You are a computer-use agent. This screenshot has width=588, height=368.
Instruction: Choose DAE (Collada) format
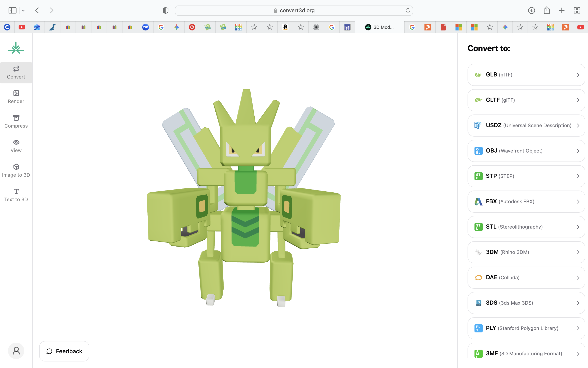[x=526, y=277]
